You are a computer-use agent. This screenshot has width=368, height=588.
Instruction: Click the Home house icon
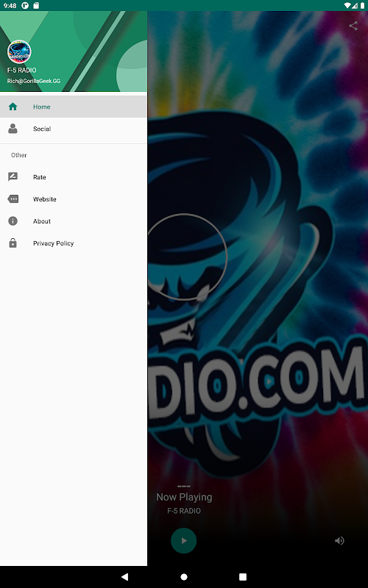13,107
